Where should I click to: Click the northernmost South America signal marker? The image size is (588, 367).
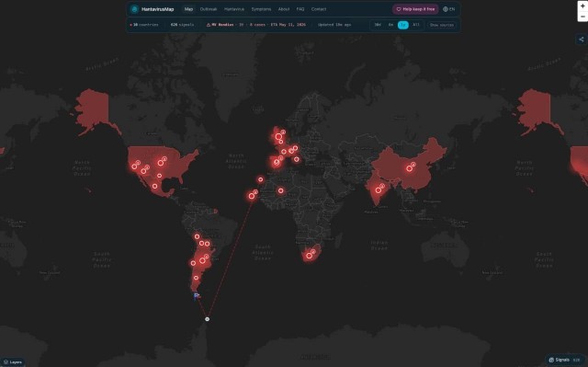pos(197,236)
